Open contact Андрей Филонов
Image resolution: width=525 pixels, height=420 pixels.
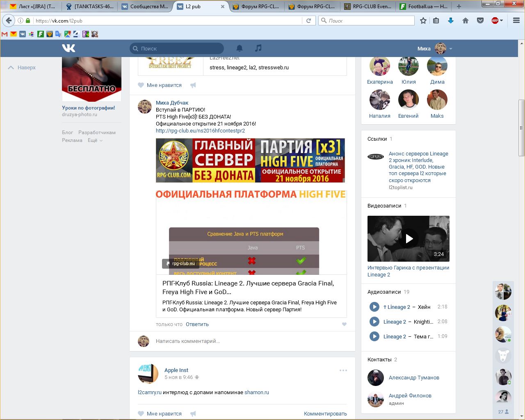(x=410, y=396)
